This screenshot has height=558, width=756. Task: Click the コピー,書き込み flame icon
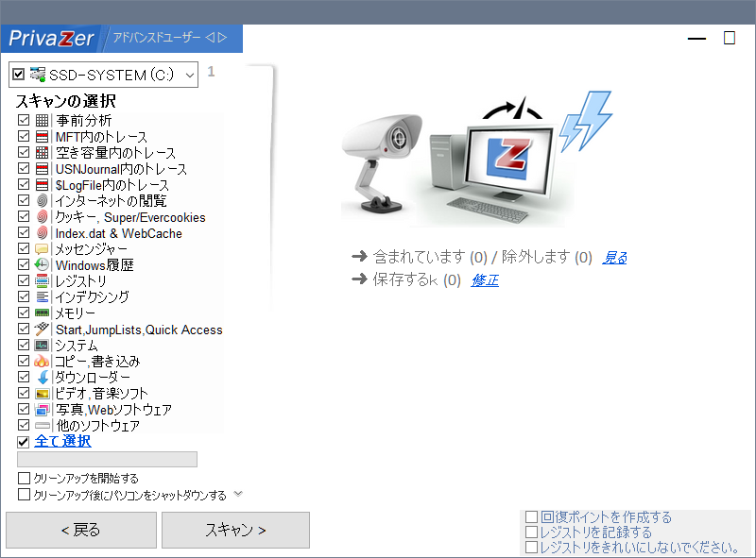click(42, 361)
